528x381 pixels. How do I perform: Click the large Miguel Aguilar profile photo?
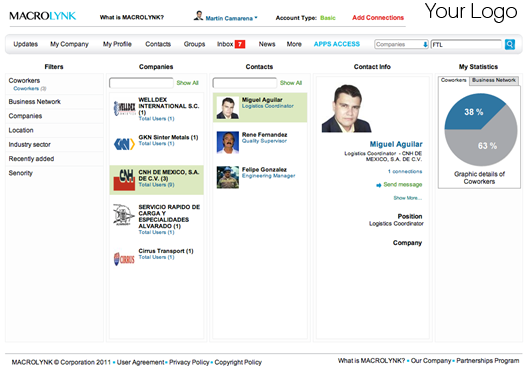coord(346,108)
